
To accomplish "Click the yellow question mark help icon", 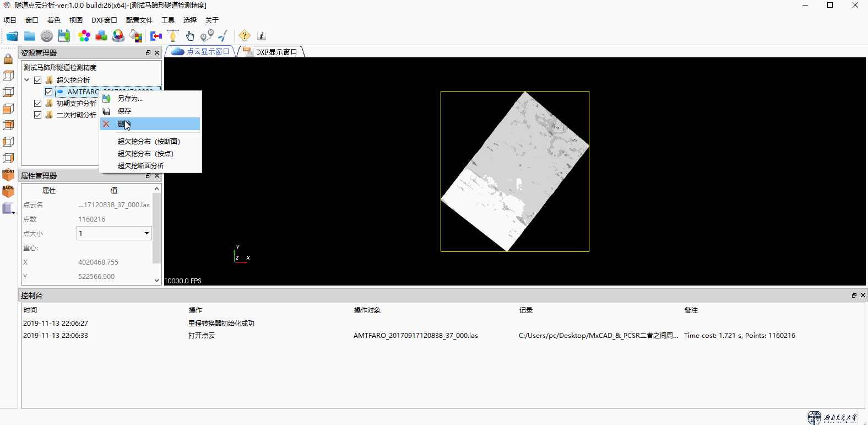I will tap(245, 36).
